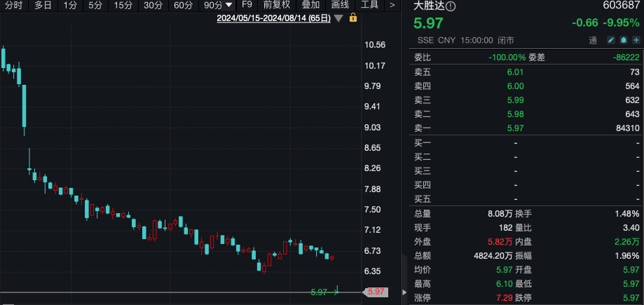This screenshot has height=305, width=644.
Task: Click the > more tools arrow
Action: (x=392, y=6)
